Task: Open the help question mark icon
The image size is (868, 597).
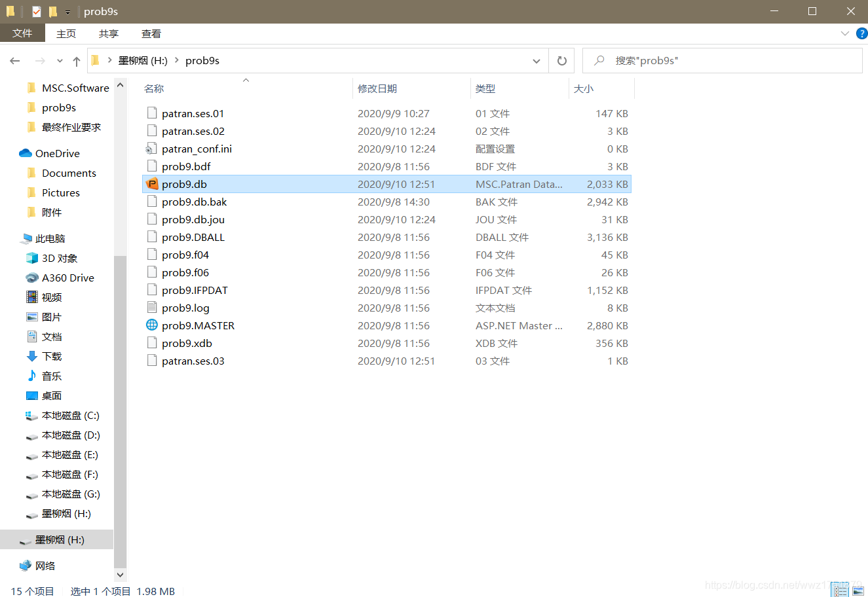Action: [862, 33]
